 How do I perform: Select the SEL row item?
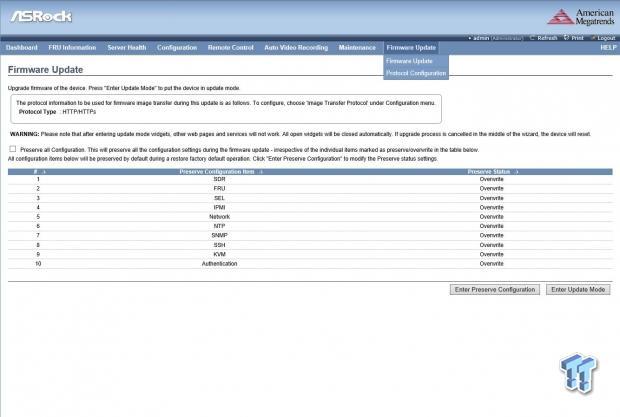pyautogui.click(x=219, y=198)
